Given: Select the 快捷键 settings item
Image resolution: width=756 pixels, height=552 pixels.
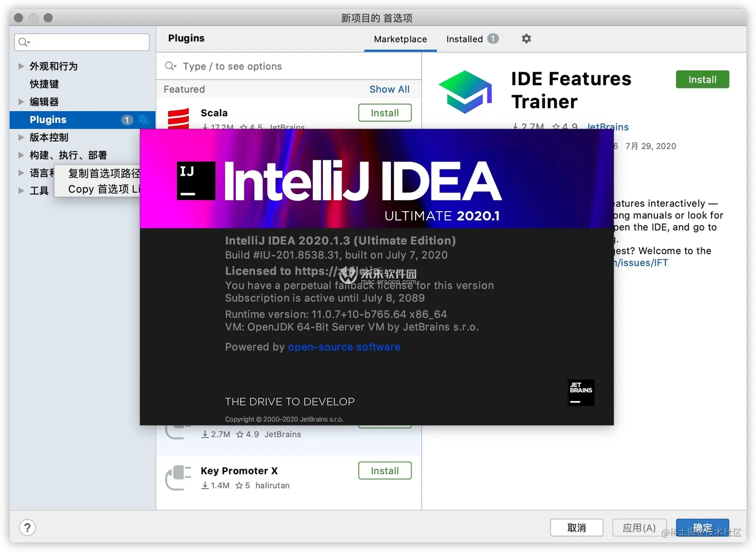Looking at the screenshot, I should tap(44, 84).
